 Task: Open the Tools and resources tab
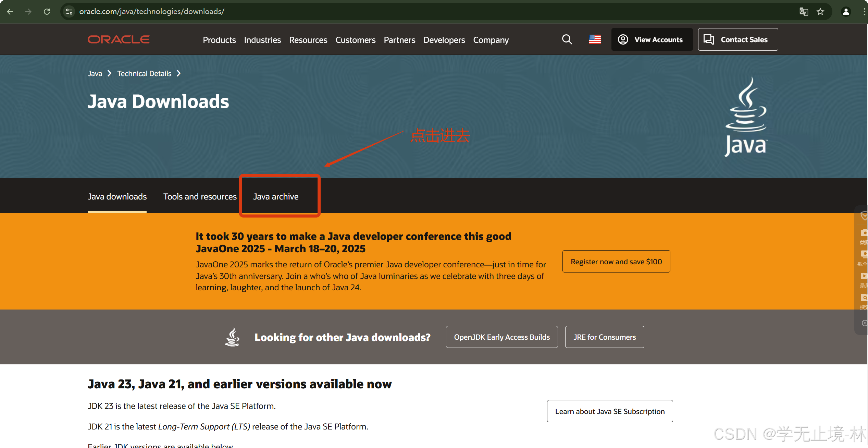200,196
